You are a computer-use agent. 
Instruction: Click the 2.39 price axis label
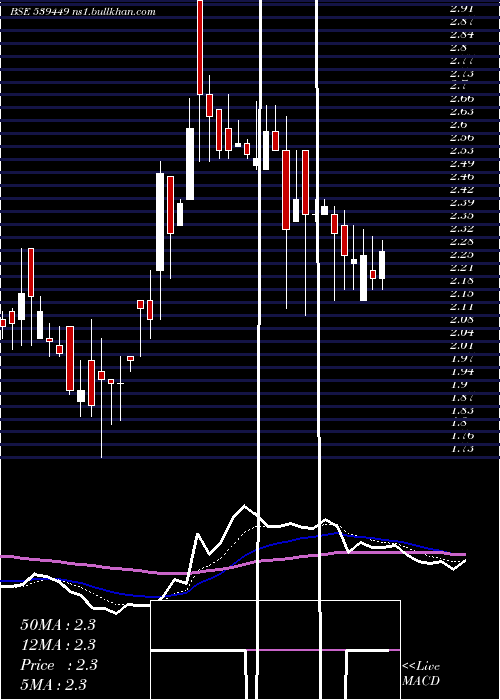click(462, 203)
